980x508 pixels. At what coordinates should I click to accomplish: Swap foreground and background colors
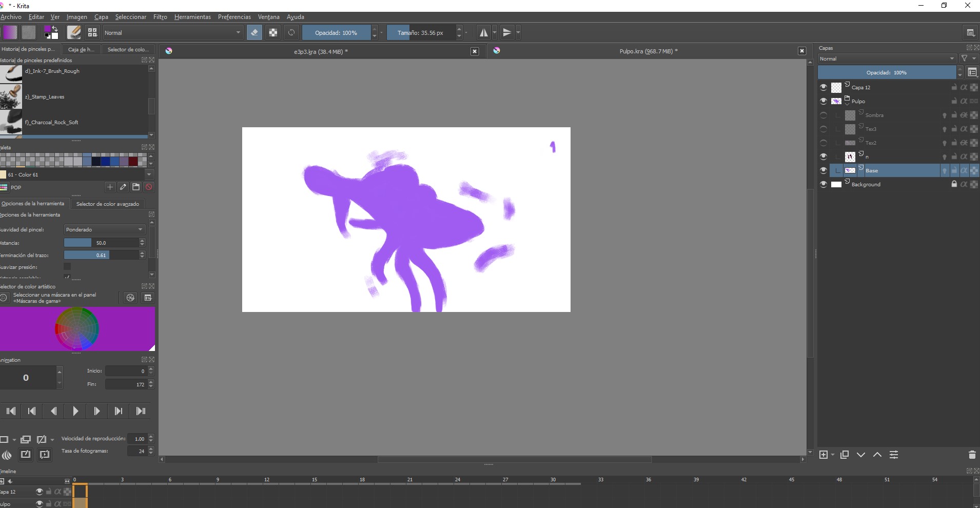pyautogui.click(x=55, y=28)
